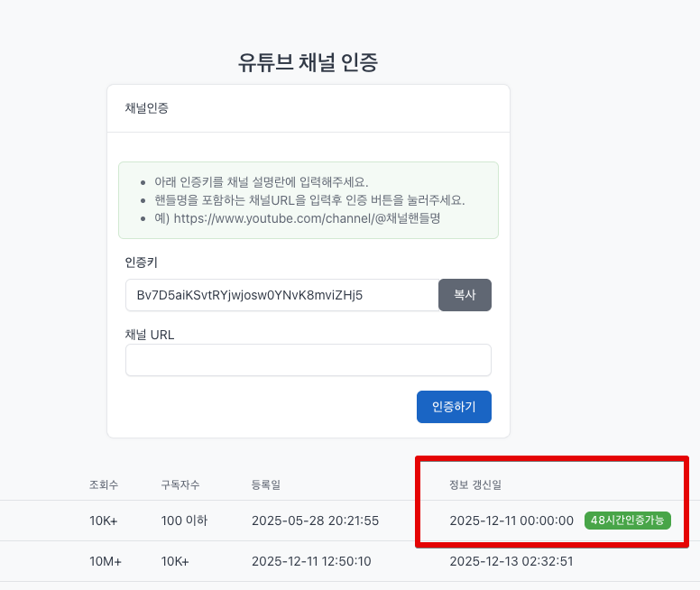Click the 등록일 column header
Screen dimensions: 700x590
point(265,485)
